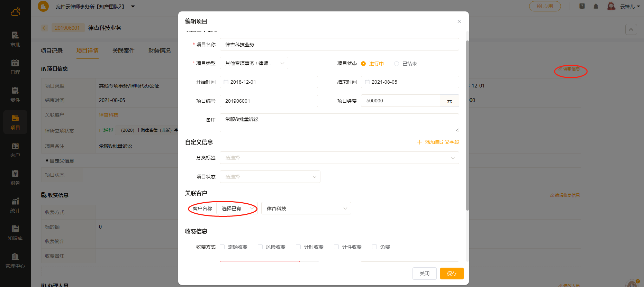Switch to the 关联案件 tab
The image size is (644, 287).
point(123,51)
